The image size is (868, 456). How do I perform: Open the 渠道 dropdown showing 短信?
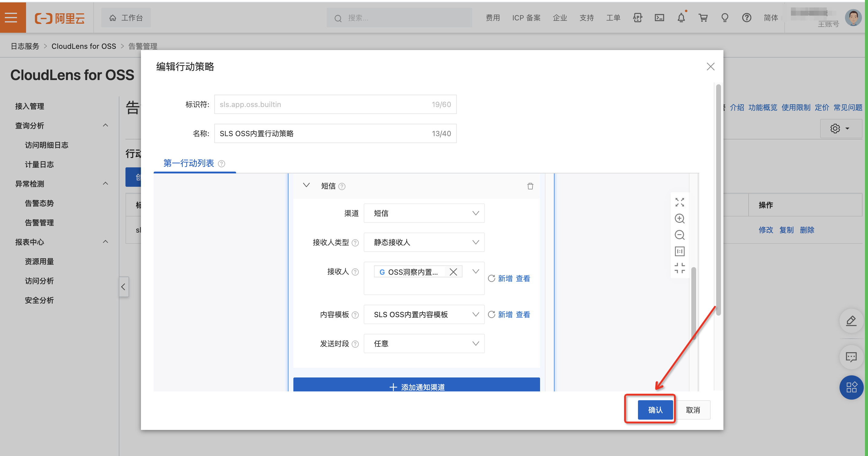(x=424, y=213)
